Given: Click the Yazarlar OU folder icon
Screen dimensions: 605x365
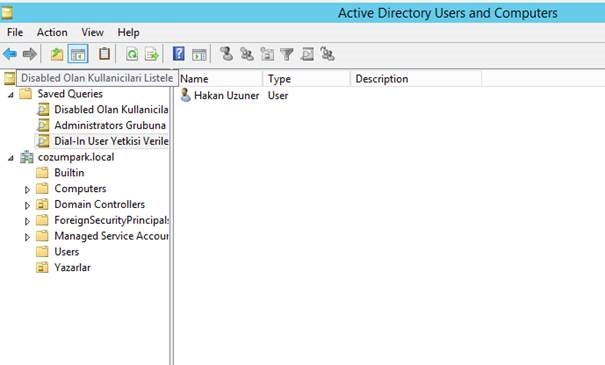Looking at the screenshot, I should tap(42, 267).
